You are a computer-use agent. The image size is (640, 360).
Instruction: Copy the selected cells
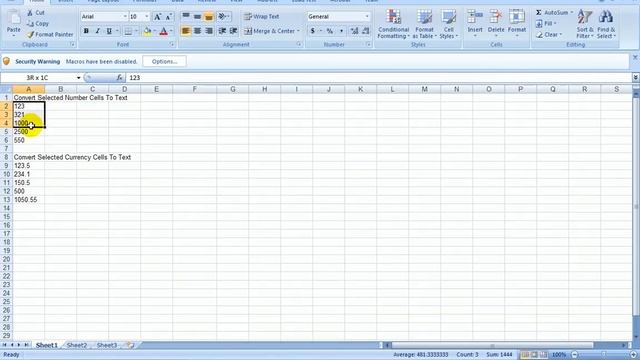(x=38, y=24)
